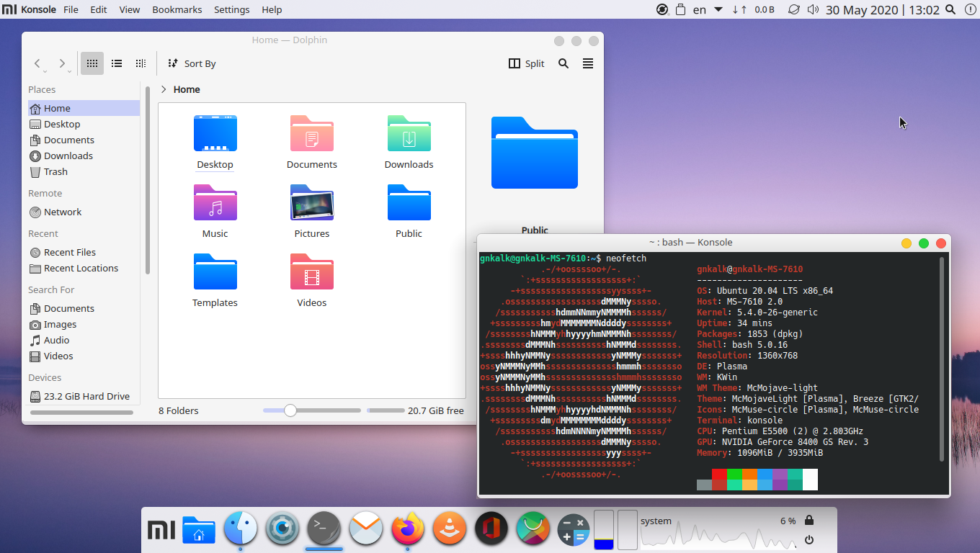Image resolution: width=980 pixels, height=553 pixels.
Task: Open the MI launcher in top panel
Action: (x=9, y=9)
